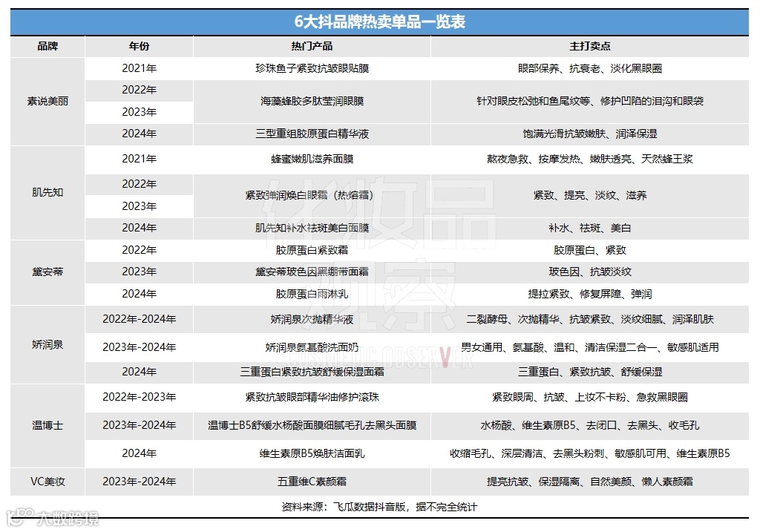Click selling point 眼部保养、抗衰老、淡化黑眼圈
This screenshot has height=532, width=760.
(590, 68)
